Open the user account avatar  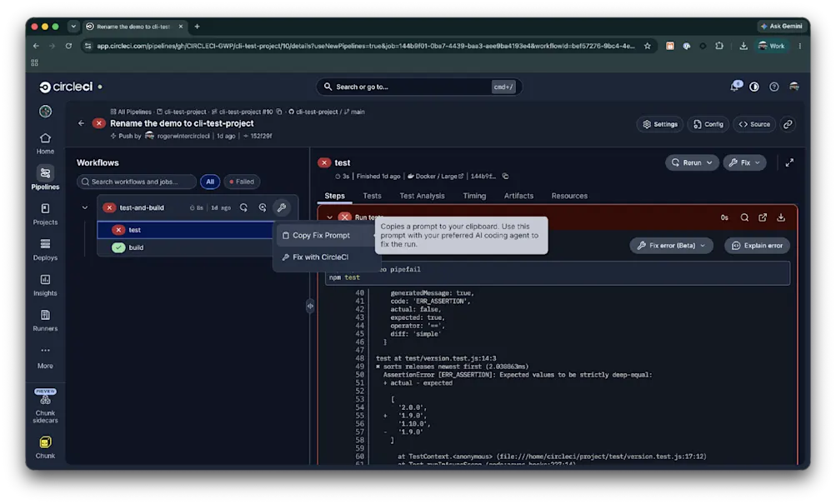[x=793, y=87]
